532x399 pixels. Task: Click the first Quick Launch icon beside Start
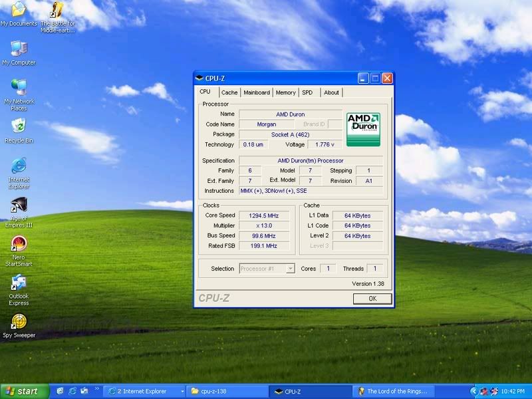click(60, 391)
